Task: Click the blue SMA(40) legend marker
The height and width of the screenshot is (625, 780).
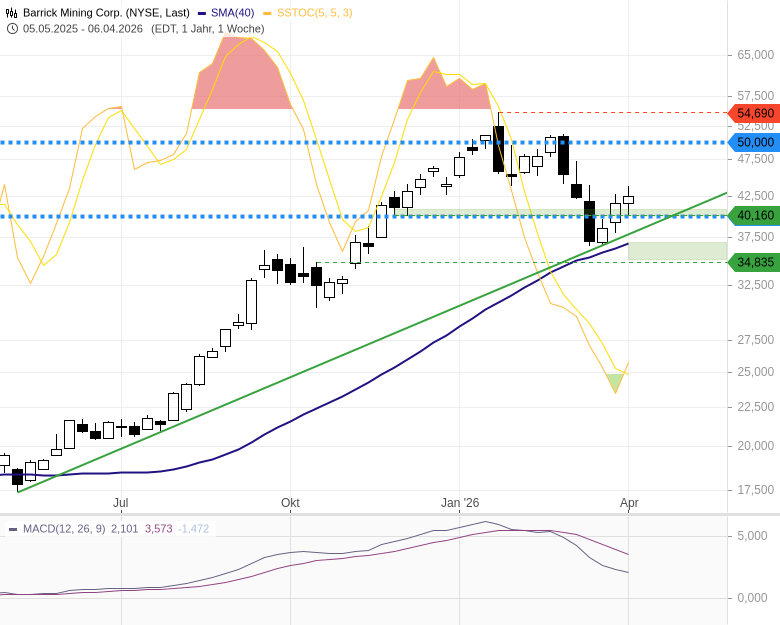Action: coord(202,13)
